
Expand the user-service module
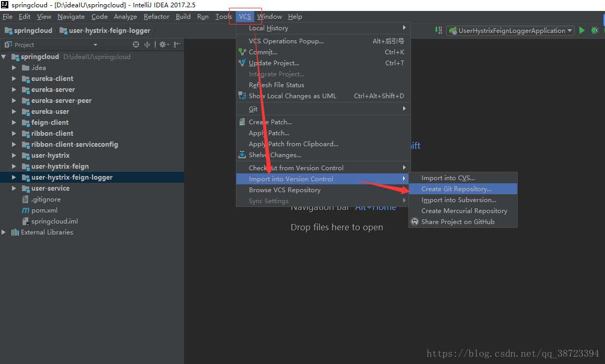(14, 189)
